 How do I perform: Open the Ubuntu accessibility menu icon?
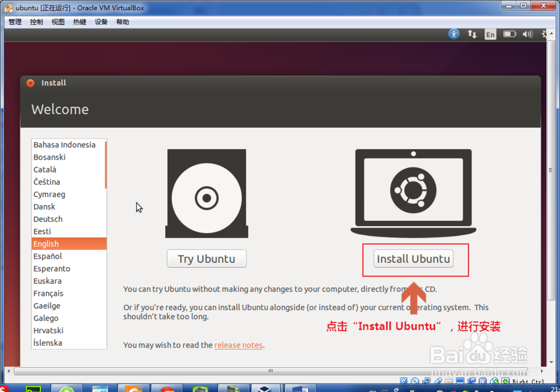click(x=454, y=34)
